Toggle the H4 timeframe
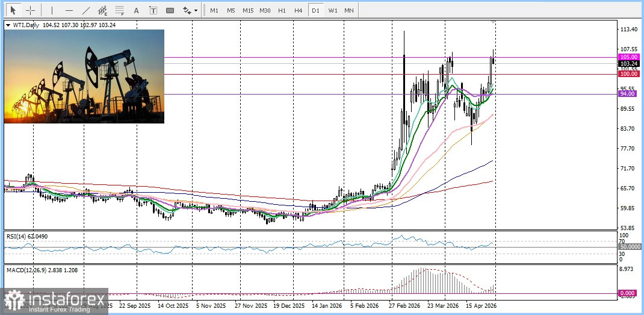 click(x=298, y=10)
